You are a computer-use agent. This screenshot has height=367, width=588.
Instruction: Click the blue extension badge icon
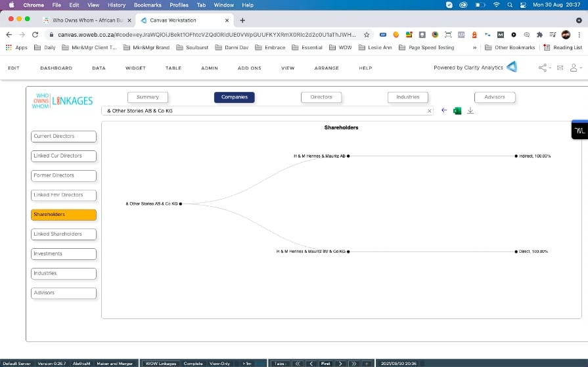point(383,35)
